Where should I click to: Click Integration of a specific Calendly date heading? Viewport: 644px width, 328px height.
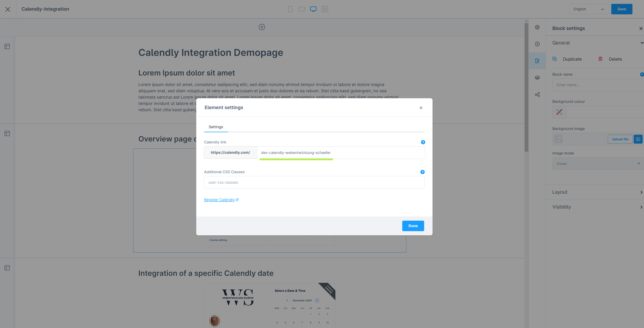[206, 273]
